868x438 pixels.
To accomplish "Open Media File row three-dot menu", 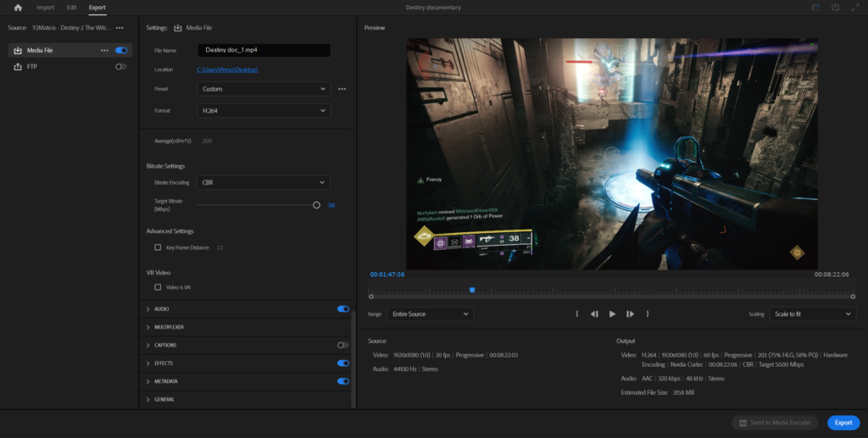I will [104, 50].
